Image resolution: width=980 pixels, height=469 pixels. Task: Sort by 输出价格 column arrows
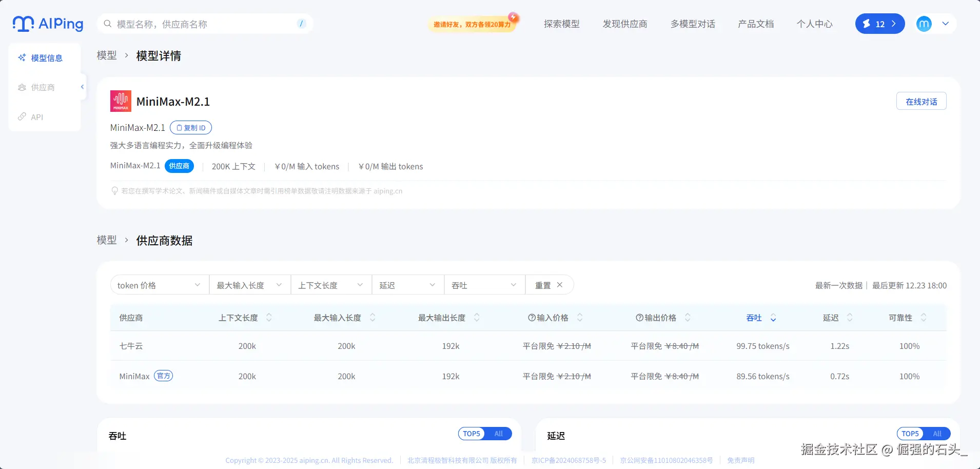click(x=688, y=318)
